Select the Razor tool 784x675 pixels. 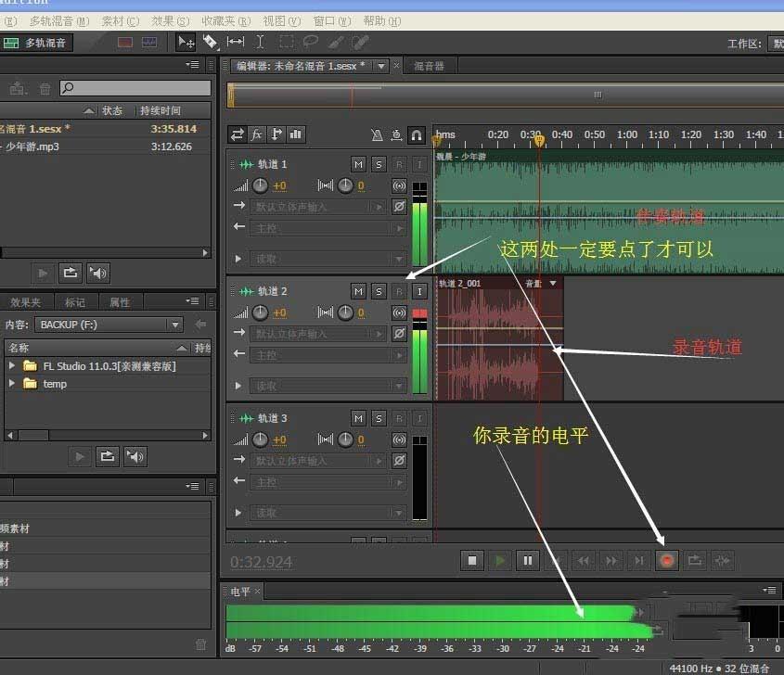point(210,42)
